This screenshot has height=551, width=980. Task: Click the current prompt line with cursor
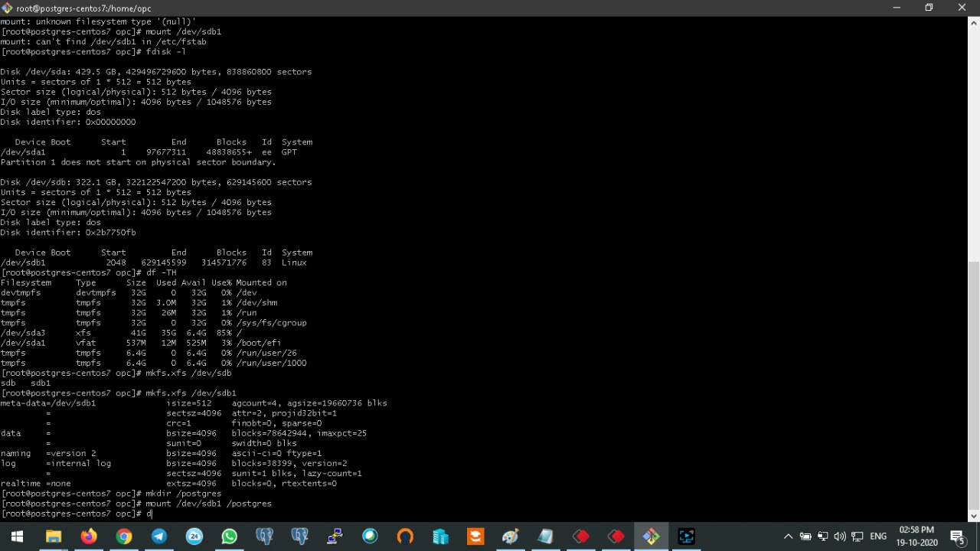(x=77, y=514)
